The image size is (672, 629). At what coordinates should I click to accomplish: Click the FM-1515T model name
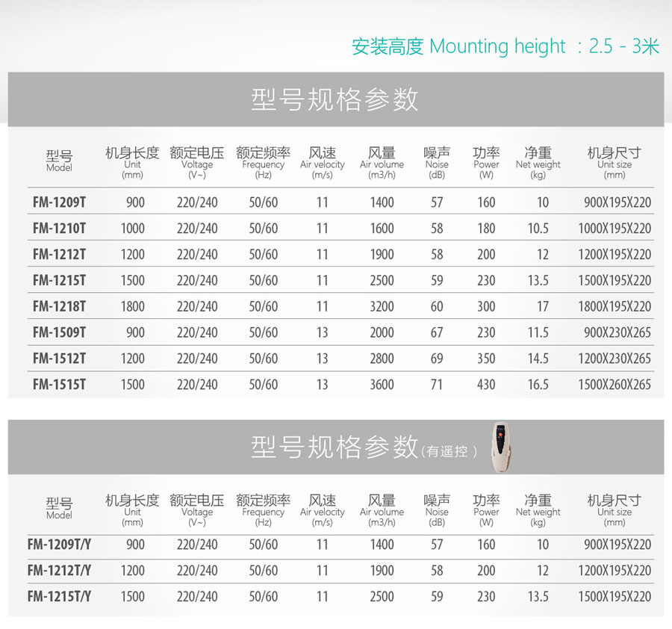tap(59, 385)
